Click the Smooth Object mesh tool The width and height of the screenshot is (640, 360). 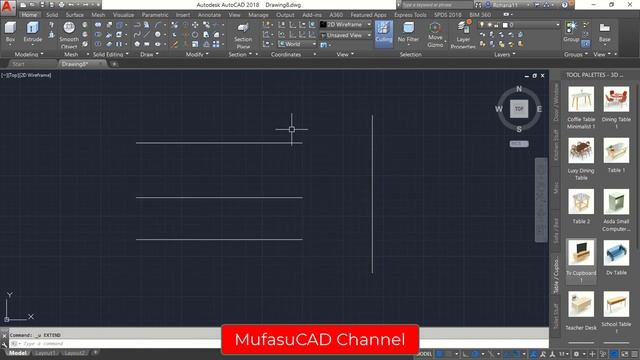(69, 35)
